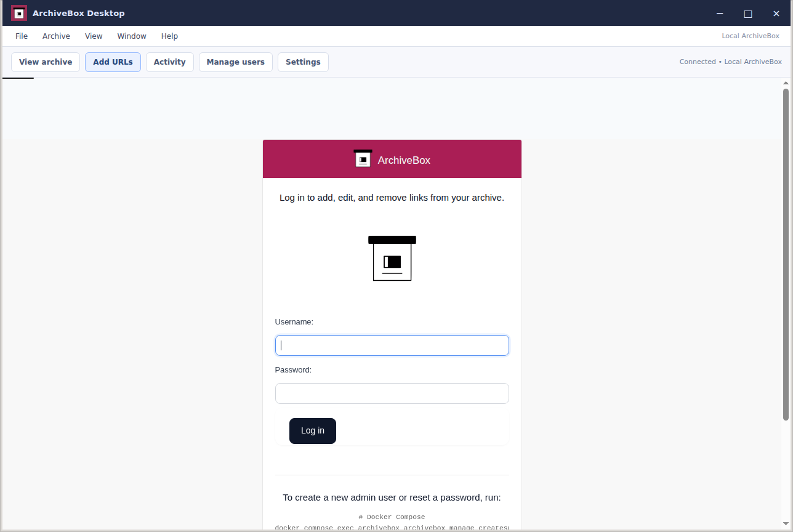Focus the Username input field

coord(392,345)
